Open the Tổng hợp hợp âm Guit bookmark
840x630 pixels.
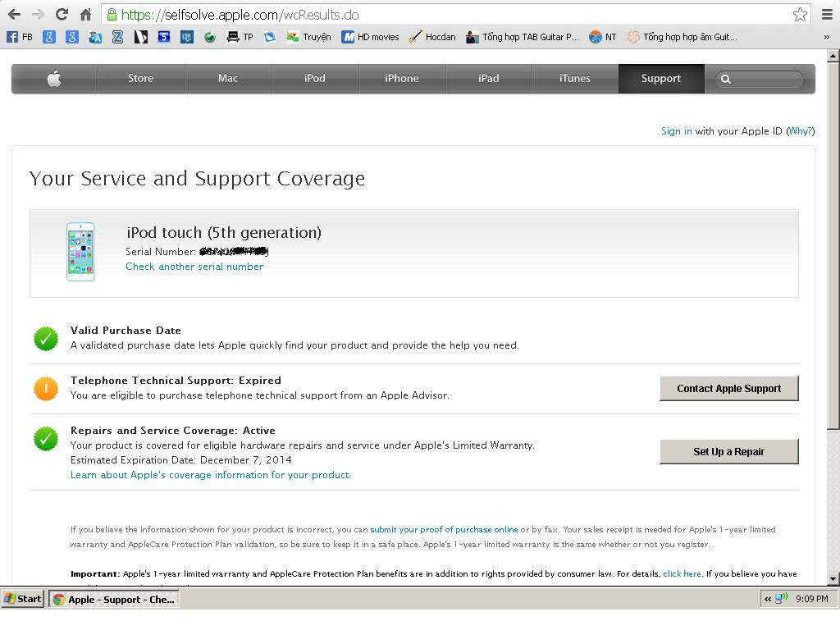click(682, 37)
